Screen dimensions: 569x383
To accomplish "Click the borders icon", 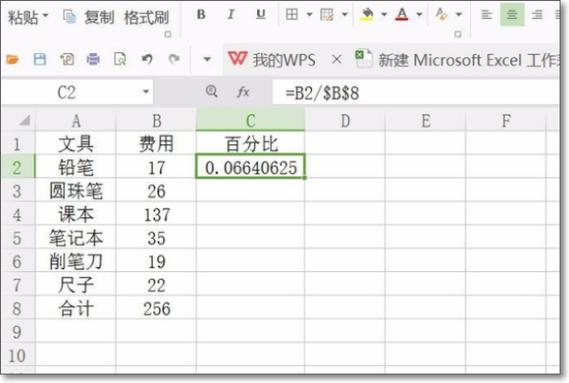I will [292, 15].
